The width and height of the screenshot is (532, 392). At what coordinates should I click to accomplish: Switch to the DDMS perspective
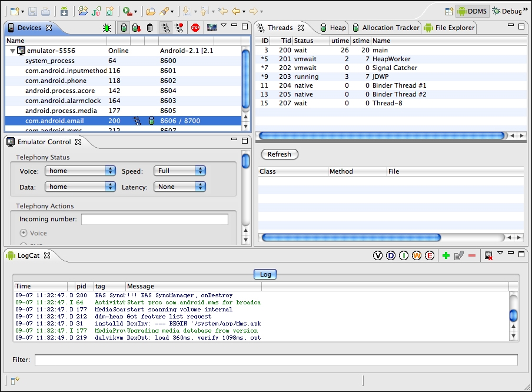click(473, 11)
